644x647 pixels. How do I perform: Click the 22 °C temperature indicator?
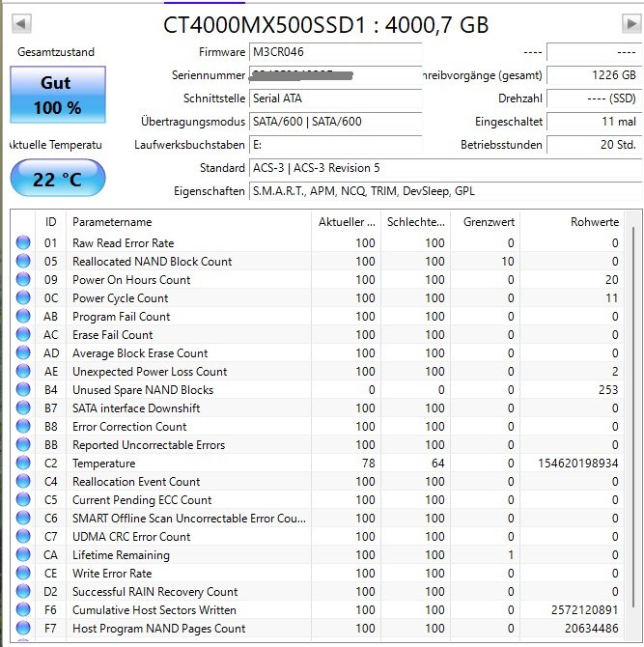tap(58, 179)
